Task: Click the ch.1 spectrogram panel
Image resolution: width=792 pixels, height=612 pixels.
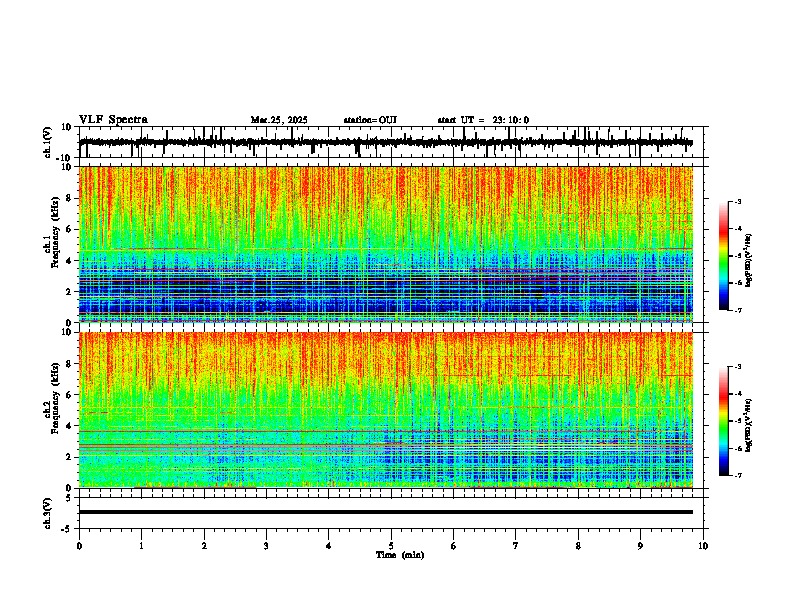Action: pos(386,244)
